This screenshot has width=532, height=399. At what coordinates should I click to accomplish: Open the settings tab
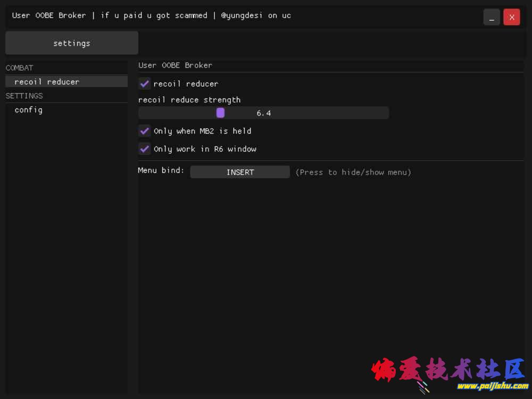pyautogui.click(x=71, y=43)
